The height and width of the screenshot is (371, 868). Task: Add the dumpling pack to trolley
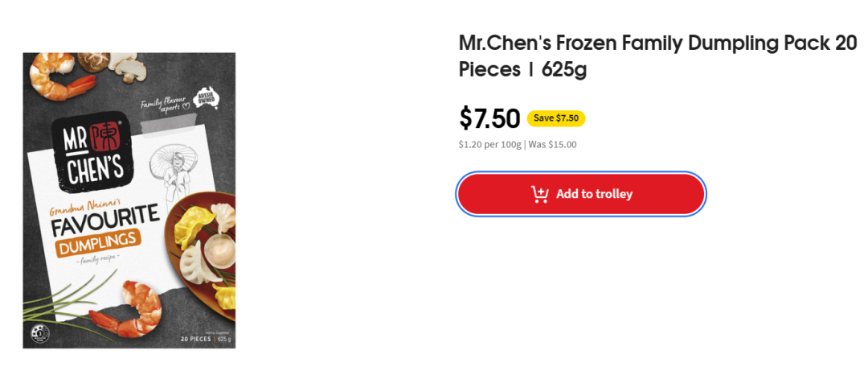tap(581, 194)
